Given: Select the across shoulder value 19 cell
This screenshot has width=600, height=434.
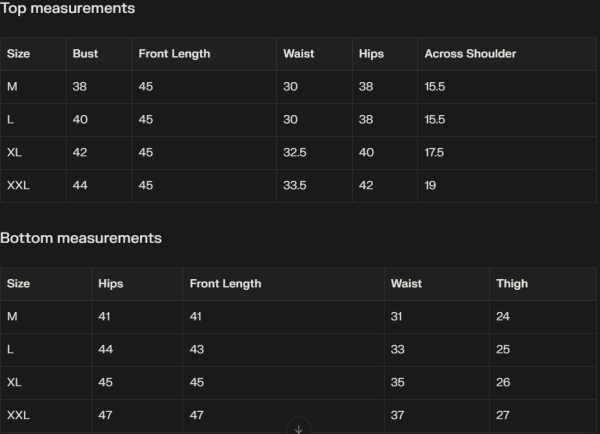Looking at the screenshot, I should 431,186.
